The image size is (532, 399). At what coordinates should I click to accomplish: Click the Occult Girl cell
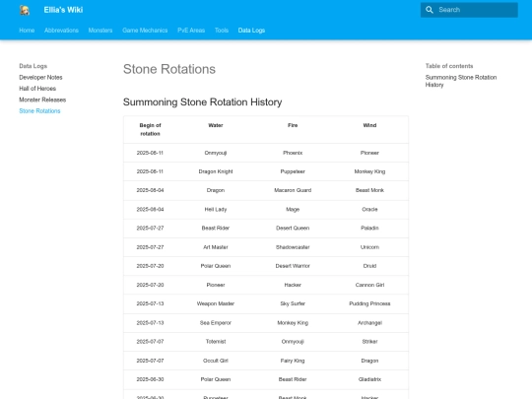point(216,361)
